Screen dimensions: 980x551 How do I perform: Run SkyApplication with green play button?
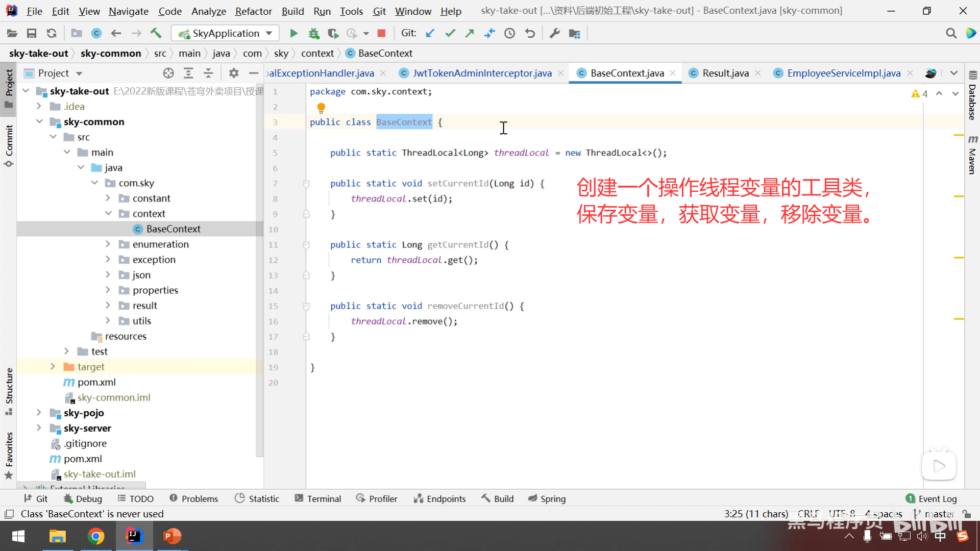click(x=293, y=33)
